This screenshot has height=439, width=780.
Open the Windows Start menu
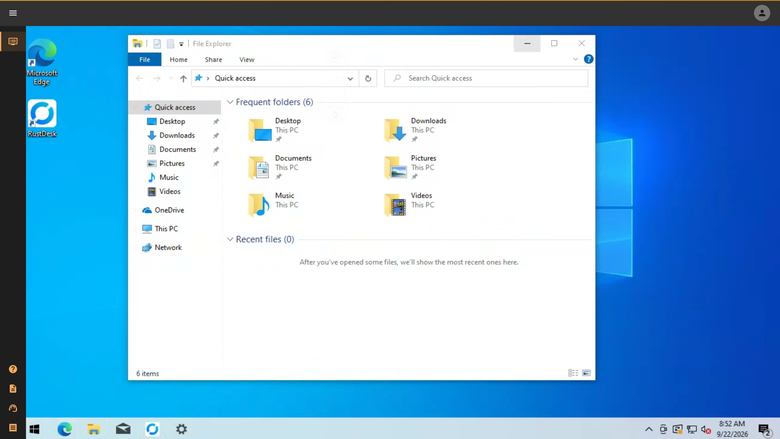click(34, 429)
